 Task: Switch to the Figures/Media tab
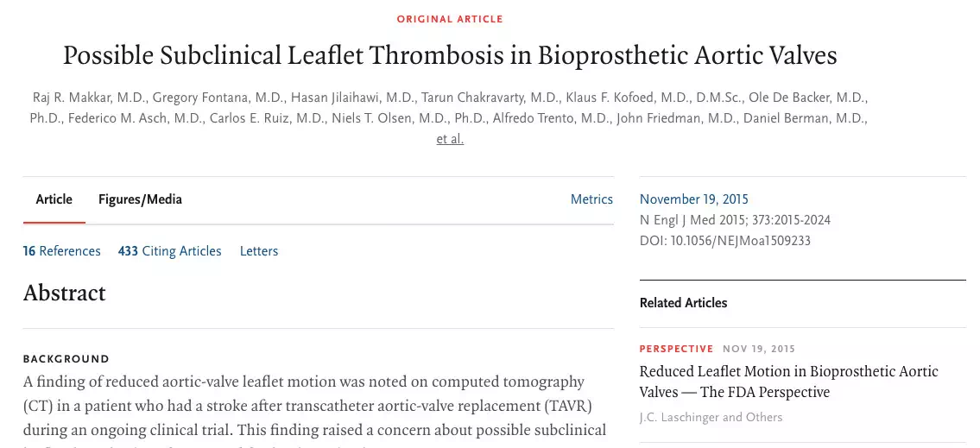pyautogui.click(x=140, y=199)
